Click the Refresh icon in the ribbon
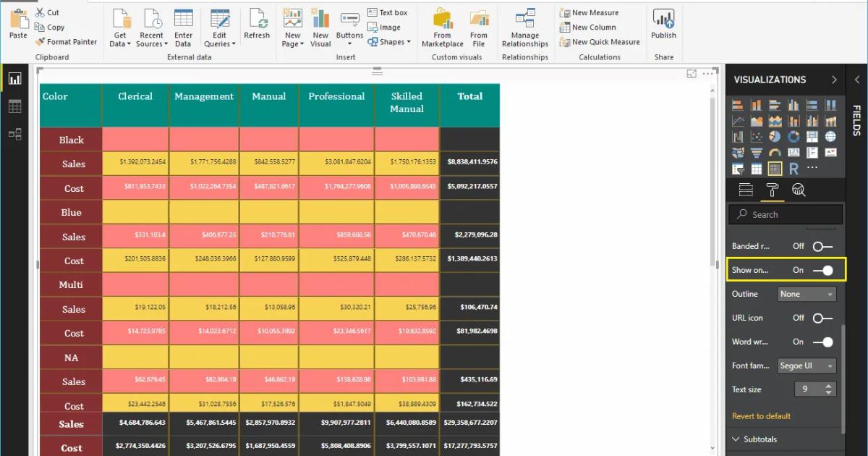The image size is (868, 456). coord(257,22)
